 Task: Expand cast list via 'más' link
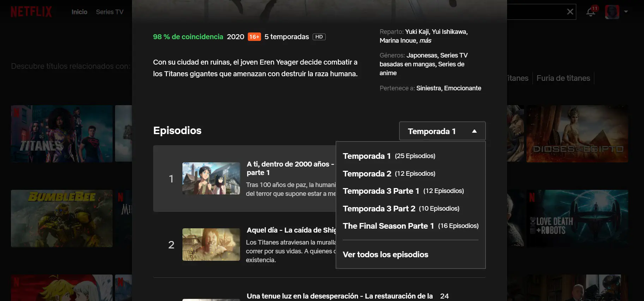pos(425,41)
